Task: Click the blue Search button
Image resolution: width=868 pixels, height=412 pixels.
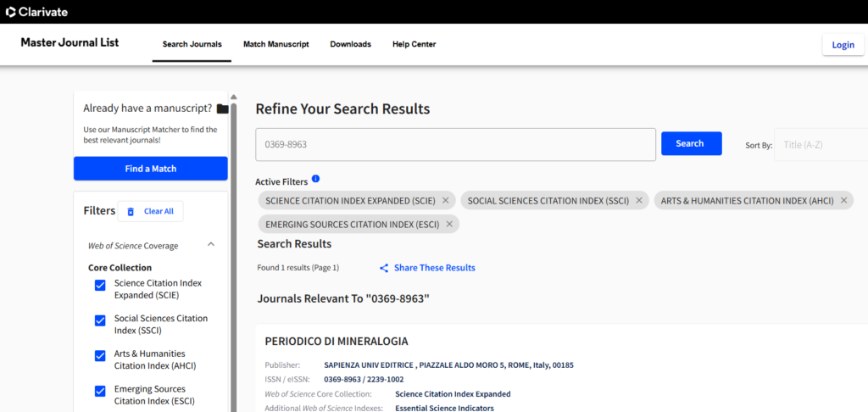Action: (692, 143)
